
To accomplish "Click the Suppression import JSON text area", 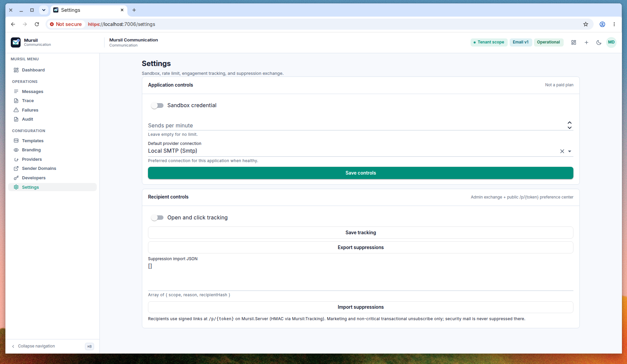I will pyautogui.click(x=360, y=276).
